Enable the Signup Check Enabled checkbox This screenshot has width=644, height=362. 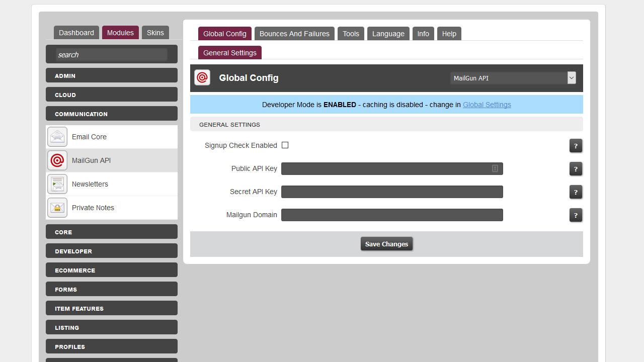point(285,145)
